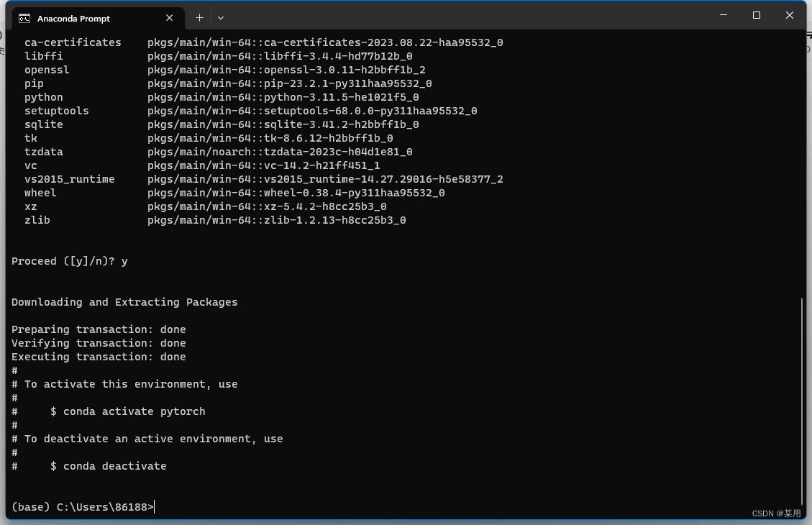This screenshot has width=812, height=525.
Task: Click the pip-23.2.1-py311haa95532_0 package path
Action: (289, 83)
